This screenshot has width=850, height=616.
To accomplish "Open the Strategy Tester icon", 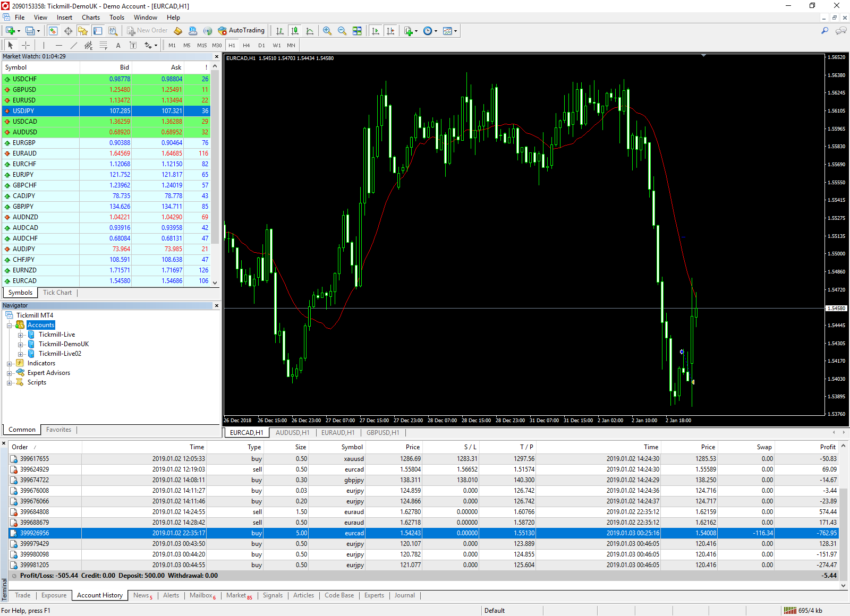I will pos(113,31).
